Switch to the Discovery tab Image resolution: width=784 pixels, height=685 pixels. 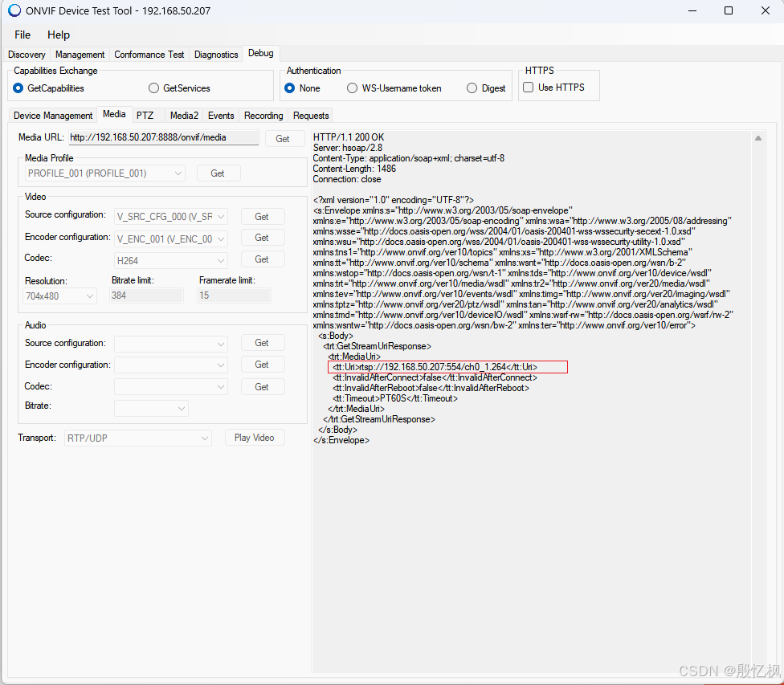pos(27,54)
